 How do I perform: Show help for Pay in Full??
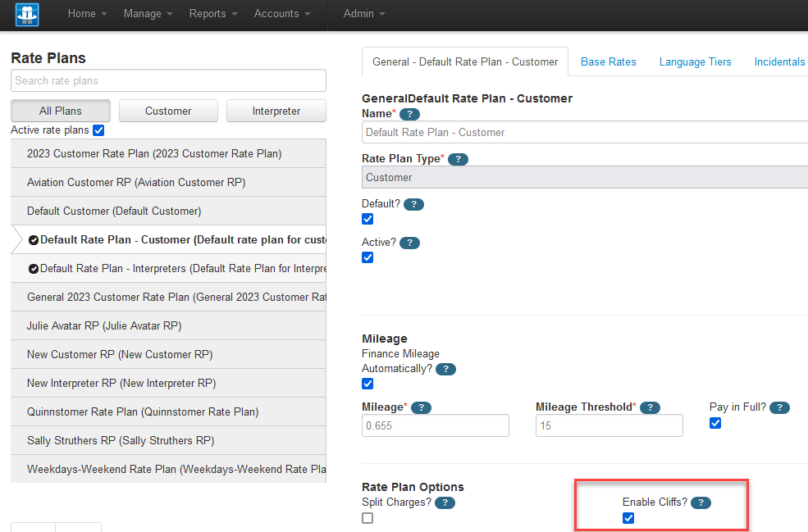[x=779, y=408]
